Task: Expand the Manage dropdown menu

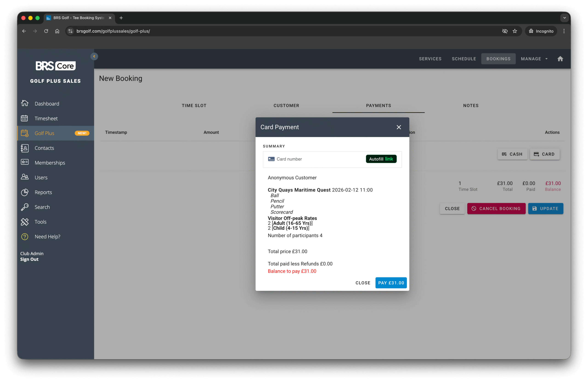Action: click(534, 59)
